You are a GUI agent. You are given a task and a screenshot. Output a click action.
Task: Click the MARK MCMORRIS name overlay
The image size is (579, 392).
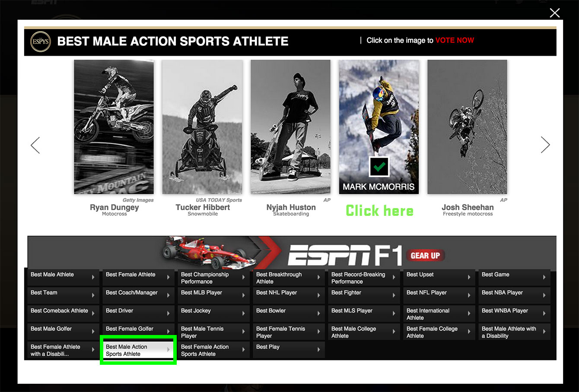379,187
